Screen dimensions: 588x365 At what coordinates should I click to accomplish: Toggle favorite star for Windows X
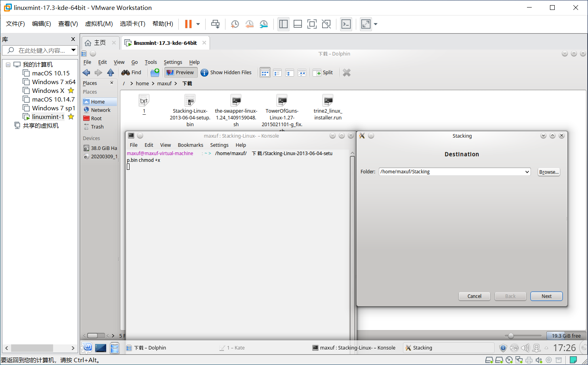click(71, 90)
